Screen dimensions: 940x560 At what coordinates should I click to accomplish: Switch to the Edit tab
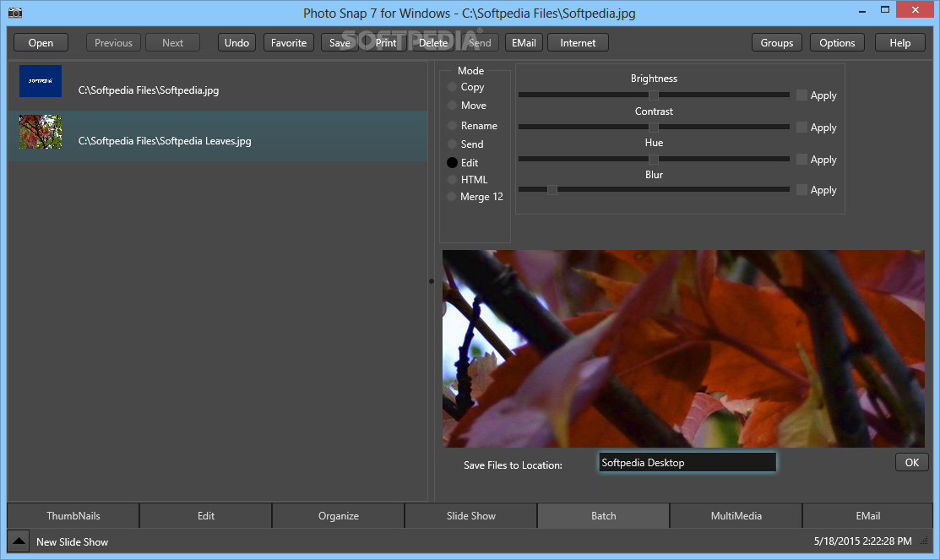tap(205, 515)
